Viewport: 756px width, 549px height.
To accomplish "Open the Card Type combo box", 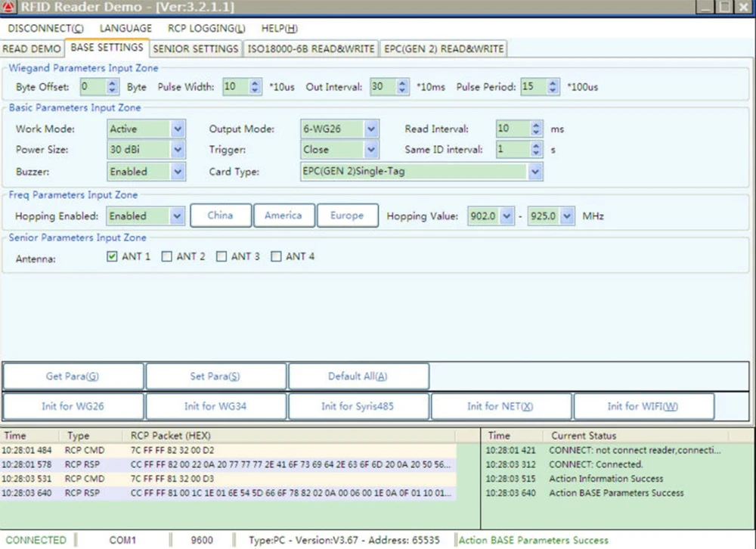I will [535, 172].
